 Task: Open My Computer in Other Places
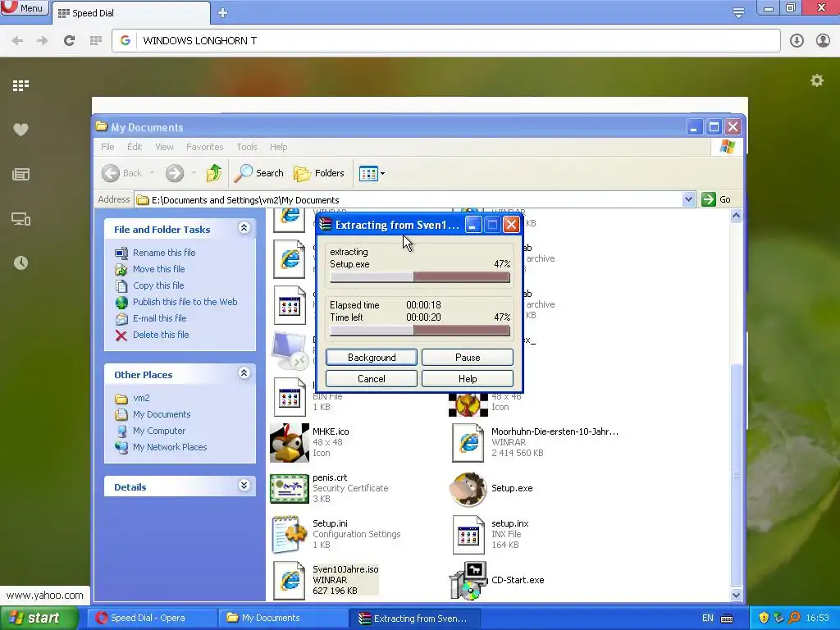point(158,431)
